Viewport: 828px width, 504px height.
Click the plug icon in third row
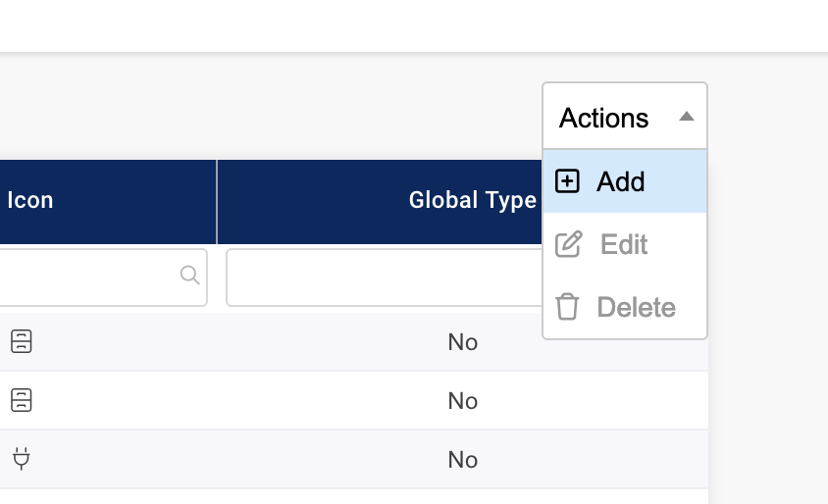point(22,459)
